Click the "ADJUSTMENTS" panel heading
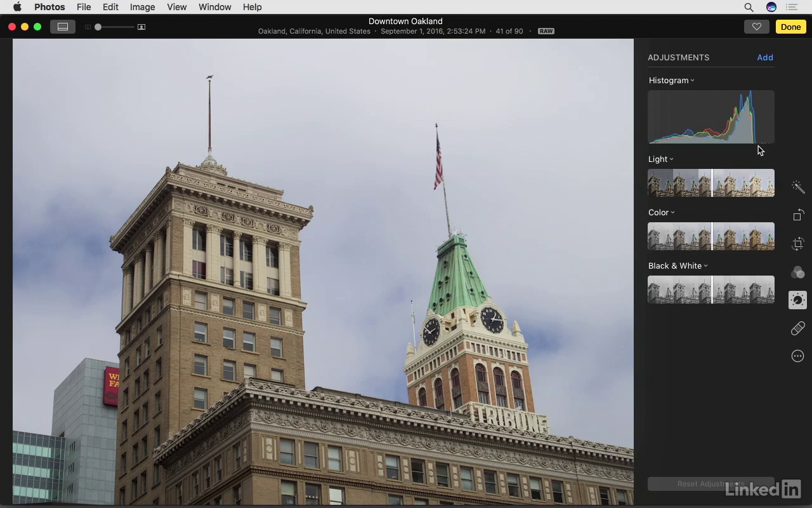Image resolution: width=812 pixels, height=508 pixels. coord(678,57)
